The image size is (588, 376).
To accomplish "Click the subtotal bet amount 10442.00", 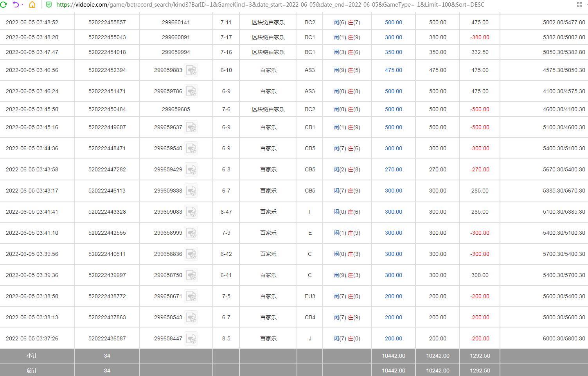I will click(394, 356).
